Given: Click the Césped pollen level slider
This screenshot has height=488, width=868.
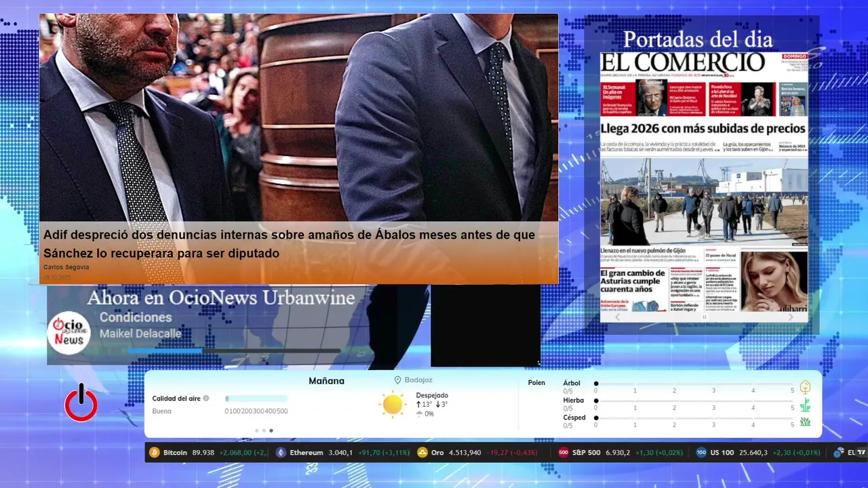Looking at the screenshot, I should 694,418.
